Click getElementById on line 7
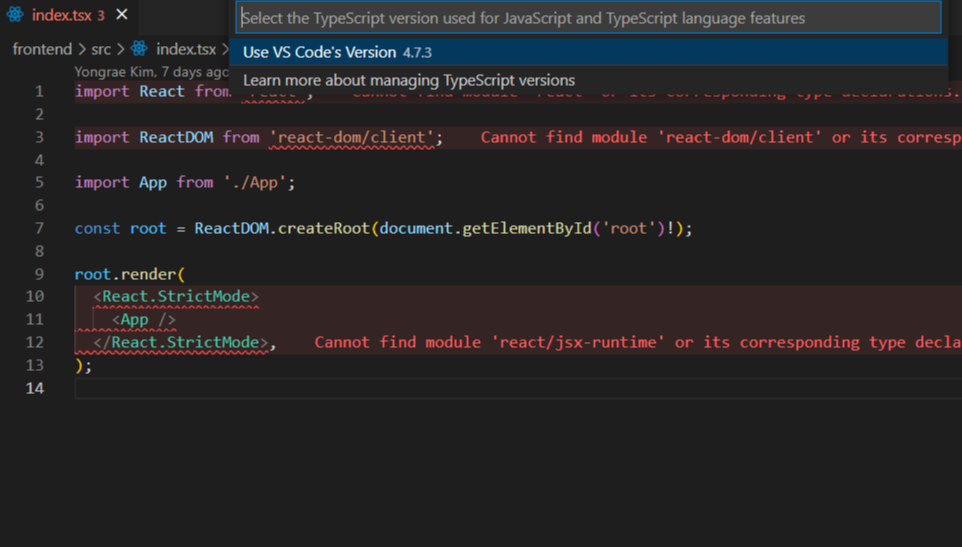Image resolution: width=962 pixels, height=547 pixels. [527, 229]
